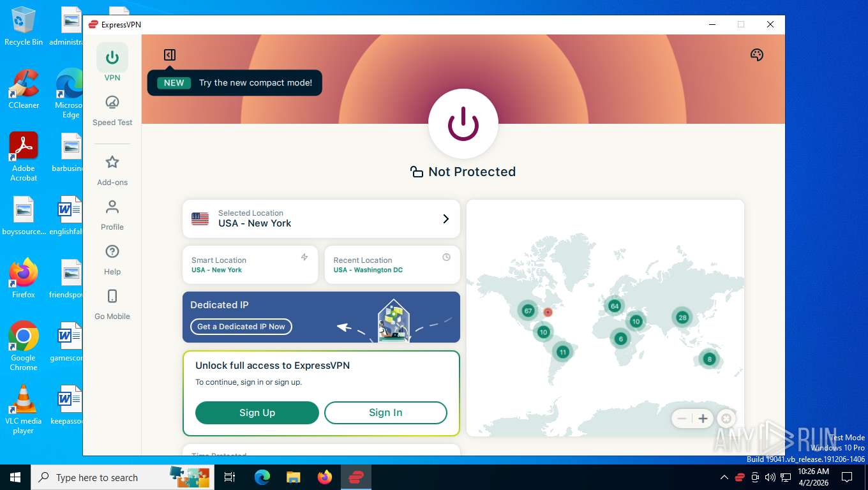Viewport: 868px width, 490px height.
Task: Click the 10 server cluster in Central America
Action: click(543, 332)
